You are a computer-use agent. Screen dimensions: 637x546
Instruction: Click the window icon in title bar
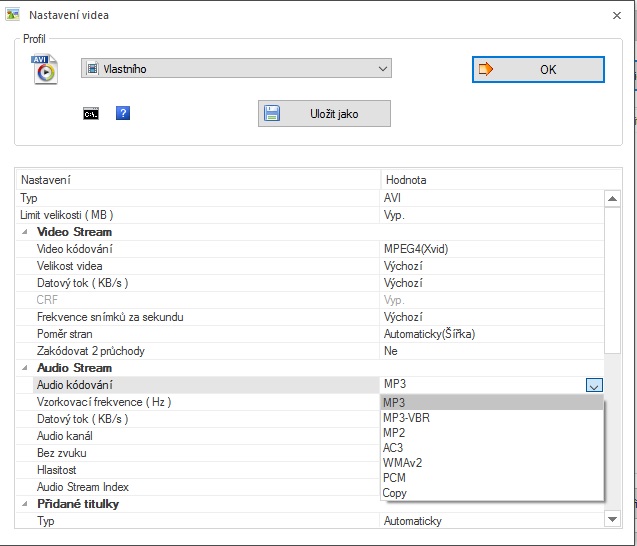(13, 15)
